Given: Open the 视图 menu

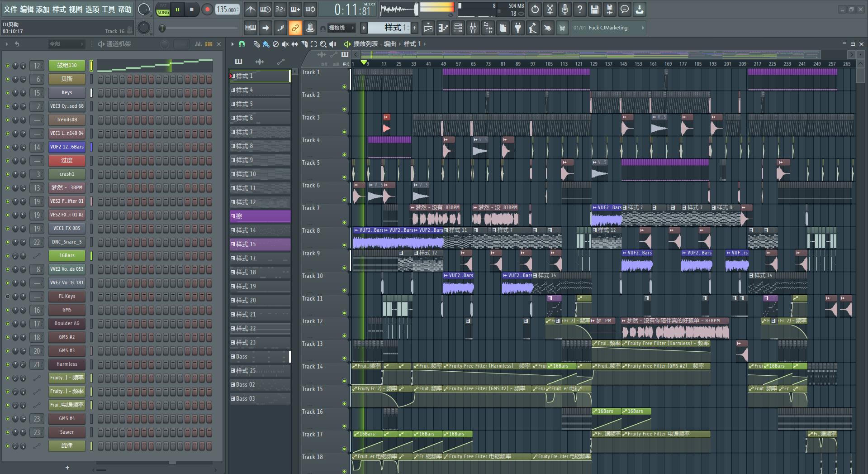Looking at the screenshot, I should pos(76,9).
